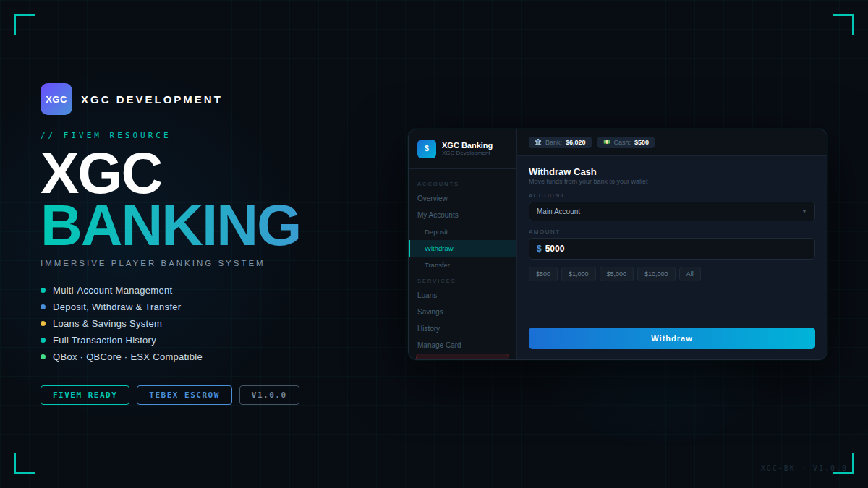868x488 pixels.
Task: Click the FIVEM READY badge
Action: pos(85,395)
